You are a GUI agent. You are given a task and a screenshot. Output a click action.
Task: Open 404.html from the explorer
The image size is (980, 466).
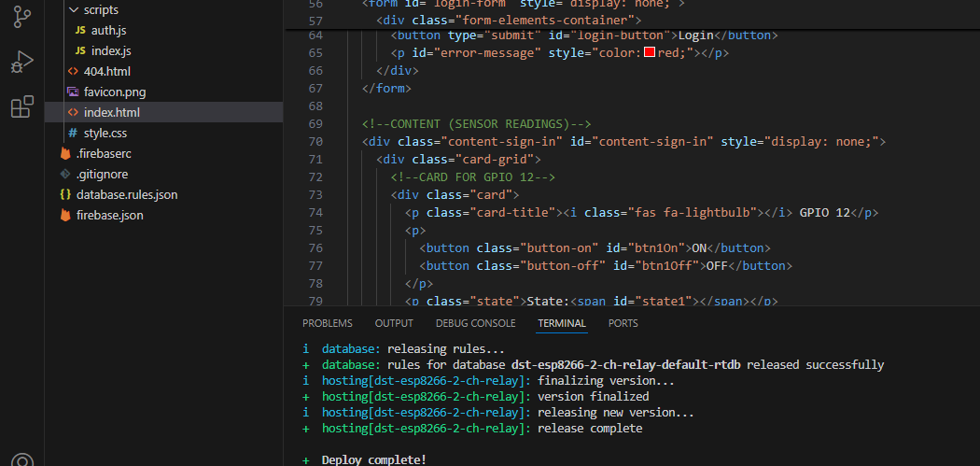[x=106, y=72]
